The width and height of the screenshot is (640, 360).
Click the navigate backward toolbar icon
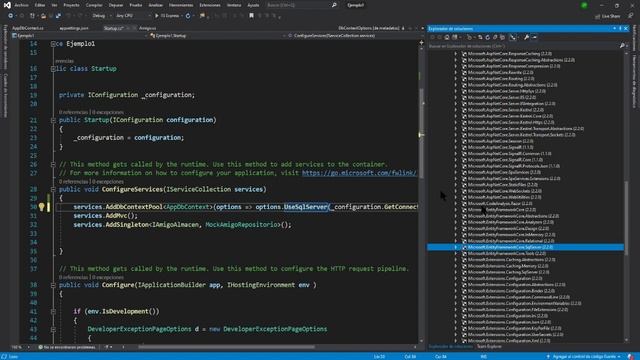point(11,16)
